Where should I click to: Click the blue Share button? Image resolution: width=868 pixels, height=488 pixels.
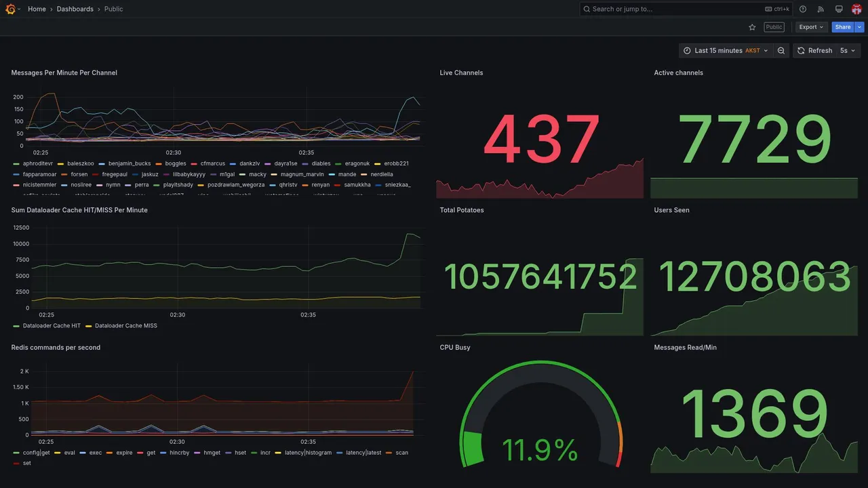(x=843, y=27)
